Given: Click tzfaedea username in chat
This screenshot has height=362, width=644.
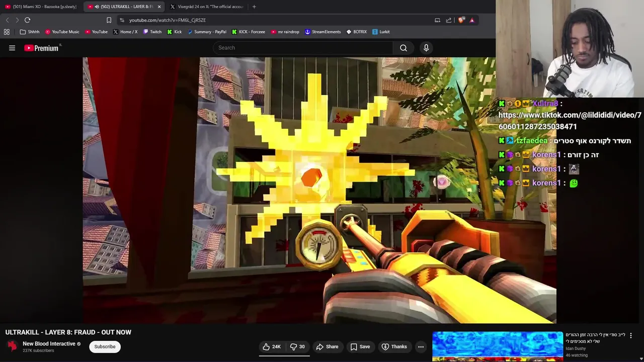Looking at the screenshot, I should [x=532, y=141].
